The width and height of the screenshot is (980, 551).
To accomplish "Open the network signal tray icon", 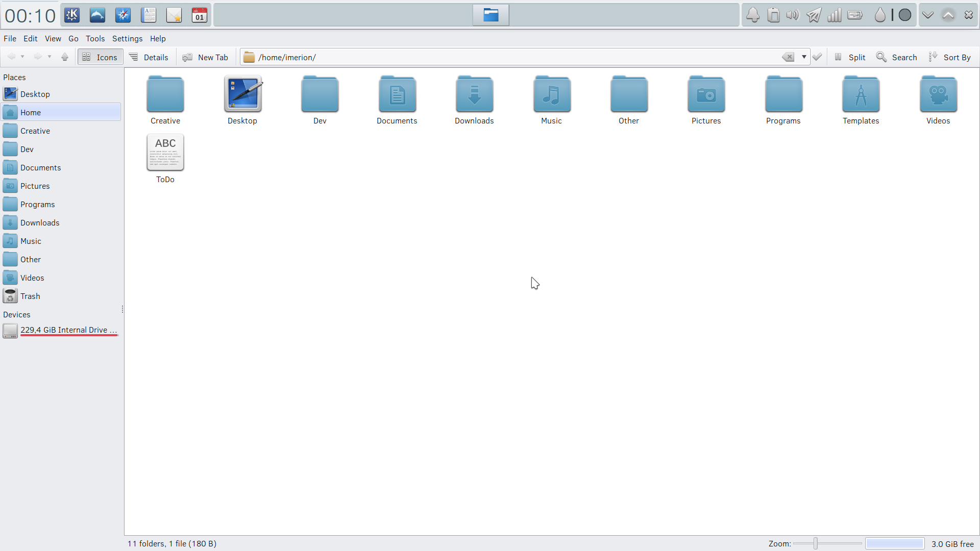I will pyautogui.click(x=835, y=15).
